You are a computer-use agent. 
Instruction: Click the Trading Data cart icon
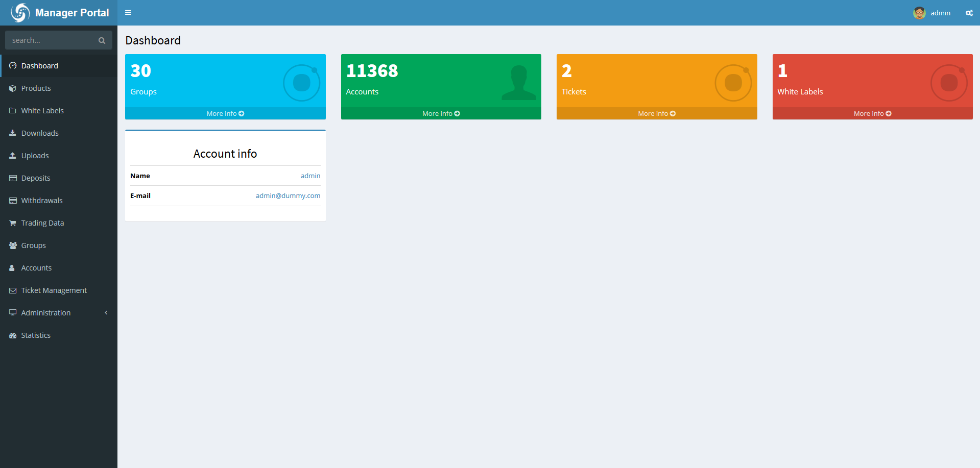(13, 223)
